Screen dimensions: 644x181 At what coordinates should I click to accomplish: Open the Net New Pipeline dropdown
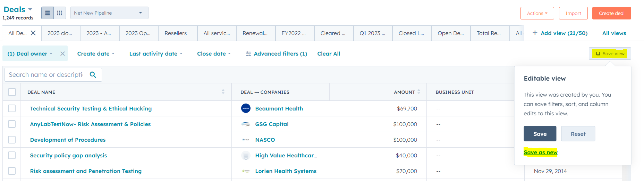(x=109, y=13)
